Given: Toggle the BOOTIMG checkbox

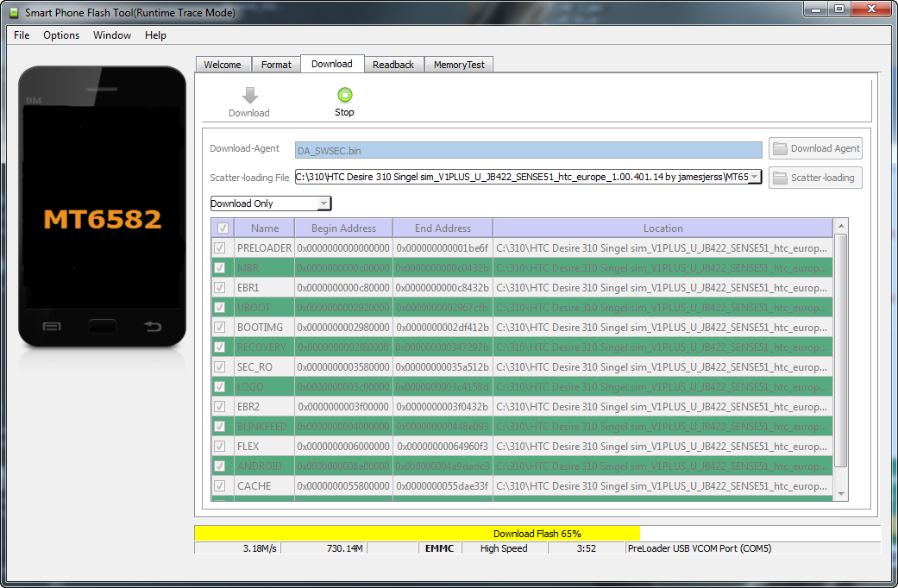Looking at the screenshot, I should [219, 327].
